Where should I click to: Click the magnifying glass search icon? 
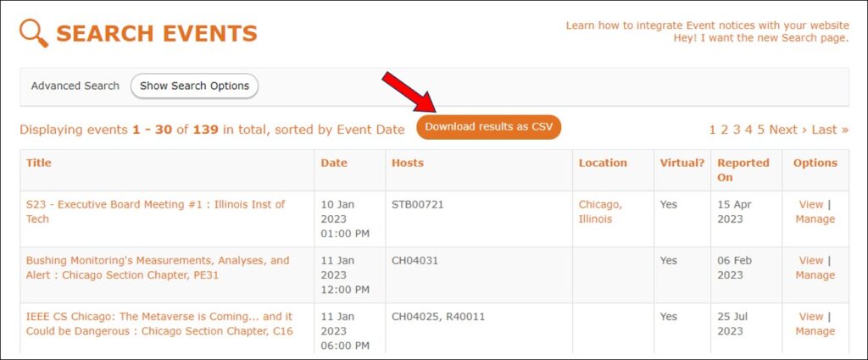34,33
